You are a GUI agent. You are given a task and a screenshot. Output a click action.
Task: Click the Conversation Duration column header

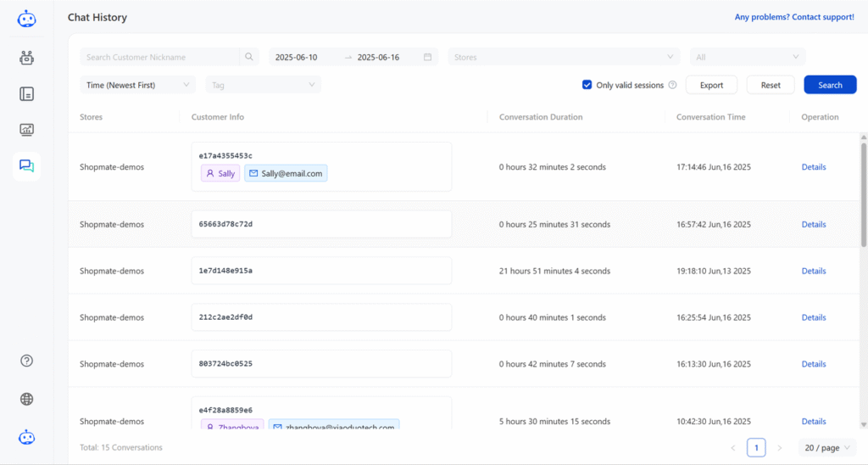coord(541,117)
